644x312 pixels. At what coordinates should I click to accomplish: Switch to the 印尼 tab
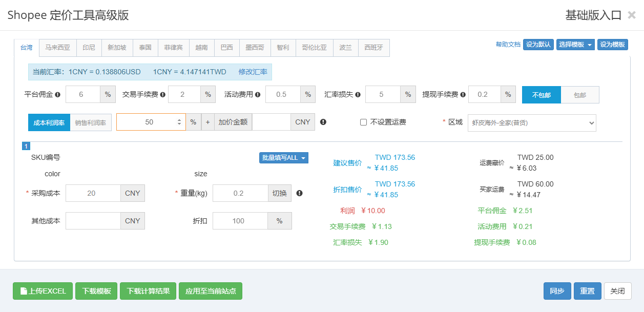coord(89,48)
